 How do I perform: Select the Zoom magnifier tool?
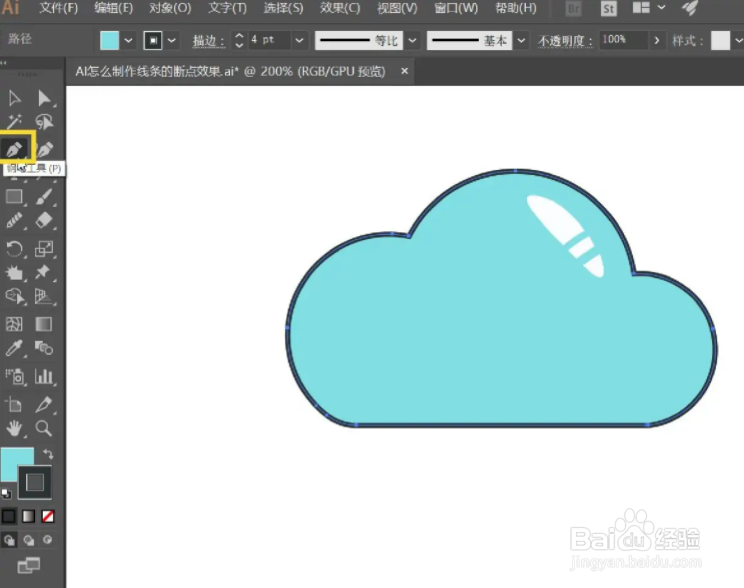[44, 429]
